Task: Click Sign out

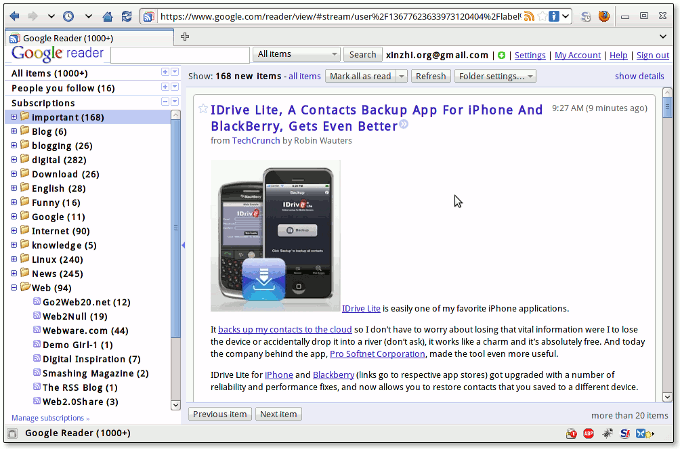Action: coord(652,55)
